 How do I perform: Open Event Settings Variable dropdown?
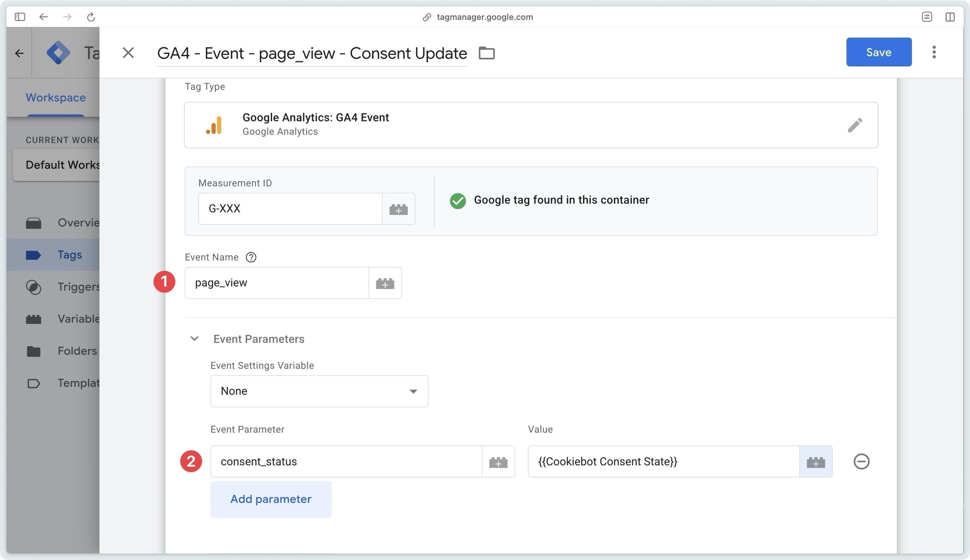319,391
